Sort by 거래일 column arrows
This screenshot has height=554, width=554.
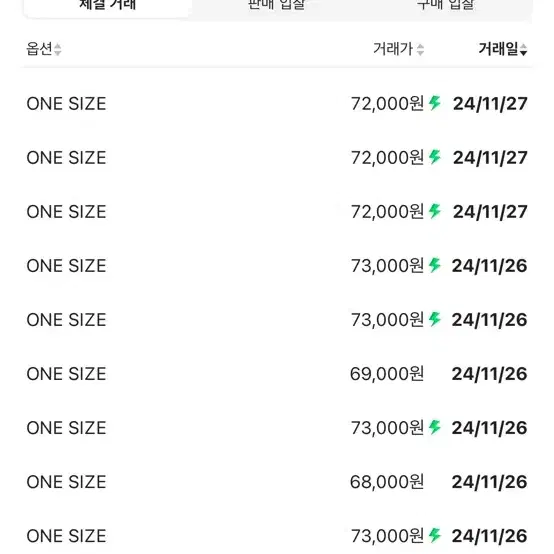524,49
